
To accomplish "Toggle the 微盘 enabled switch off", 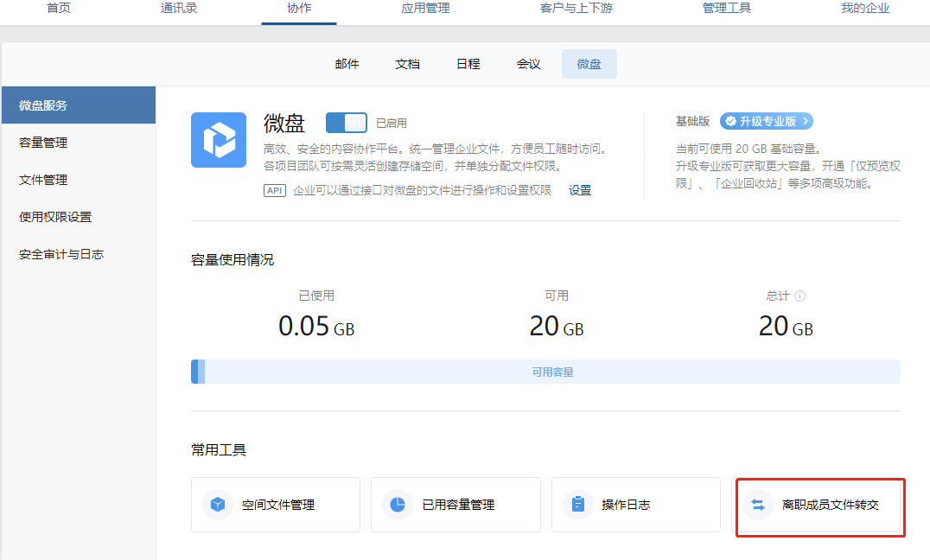I will (346, 123).
